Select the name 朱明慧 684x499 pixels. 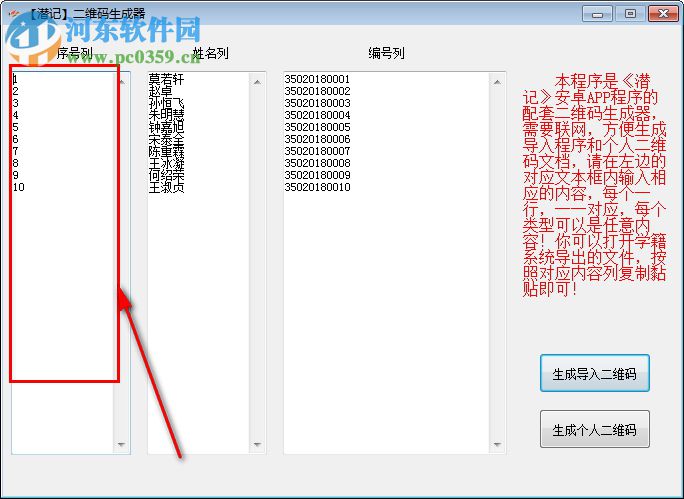(x=166, y=115)
